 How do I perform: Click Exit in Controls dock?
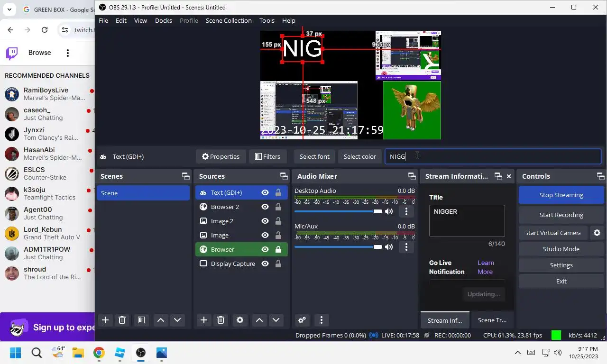561,281
